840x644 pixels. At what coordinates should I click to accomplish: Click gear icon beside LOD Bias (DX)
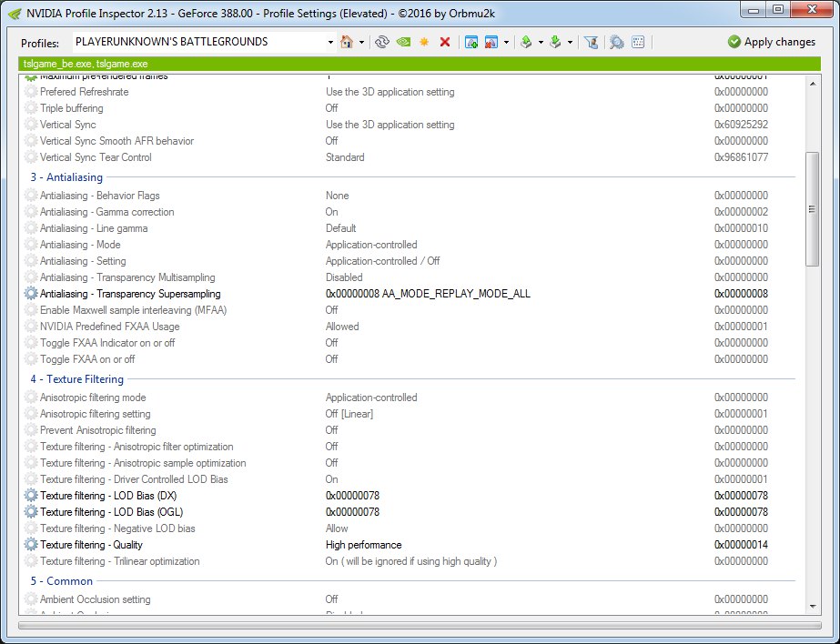(x=31, y=495)
